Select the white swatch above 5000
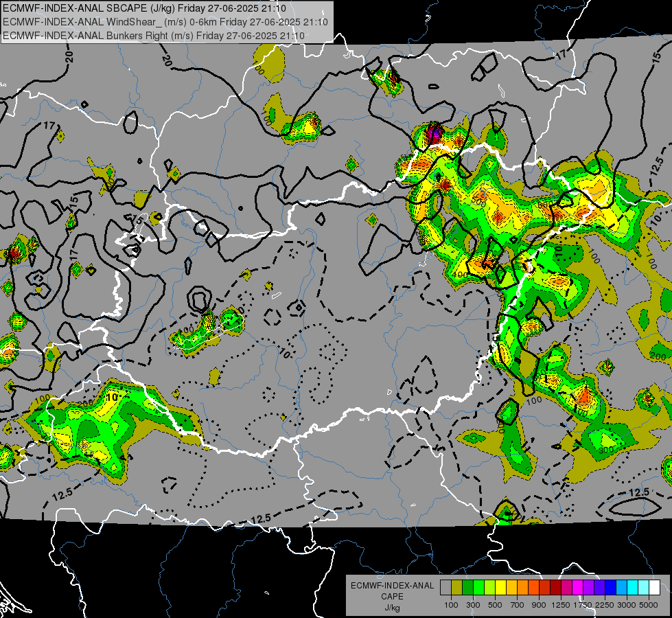The height and width of the screenshot is (618, 672). (x=654, y=588)
